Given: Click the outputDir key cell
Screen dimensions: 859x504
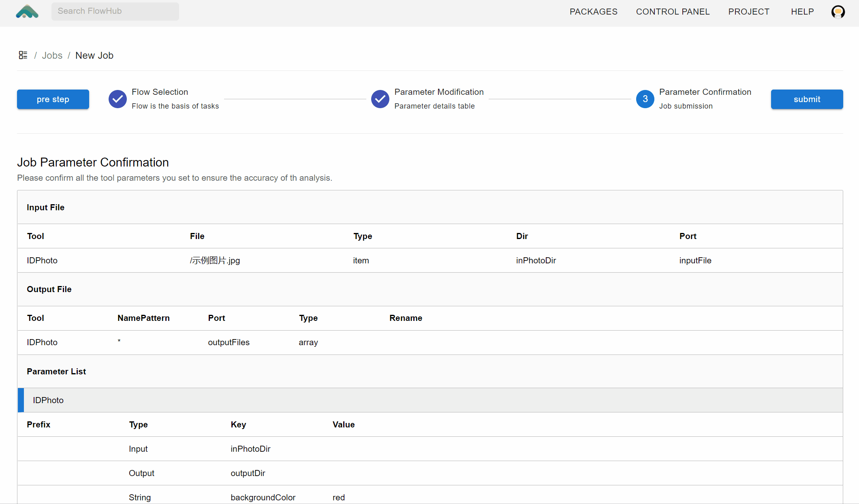Looking at the screenshot, I should (x=248, y=473).
